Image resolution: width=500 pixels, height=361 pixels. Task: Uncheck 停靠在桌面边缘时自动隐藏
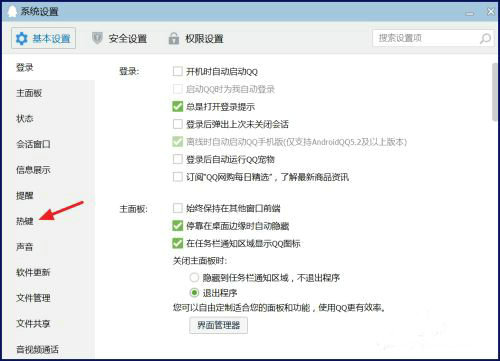pos(178,226)
